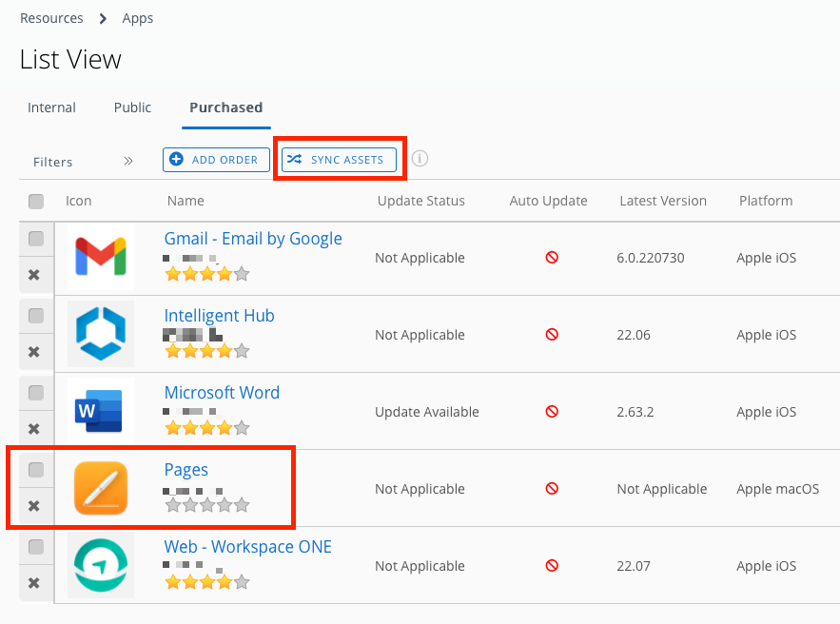This screenshot has height=624, width=840.
Task: Click the blocked Auto Update icon for Gmail
Action: pos(552,258)
